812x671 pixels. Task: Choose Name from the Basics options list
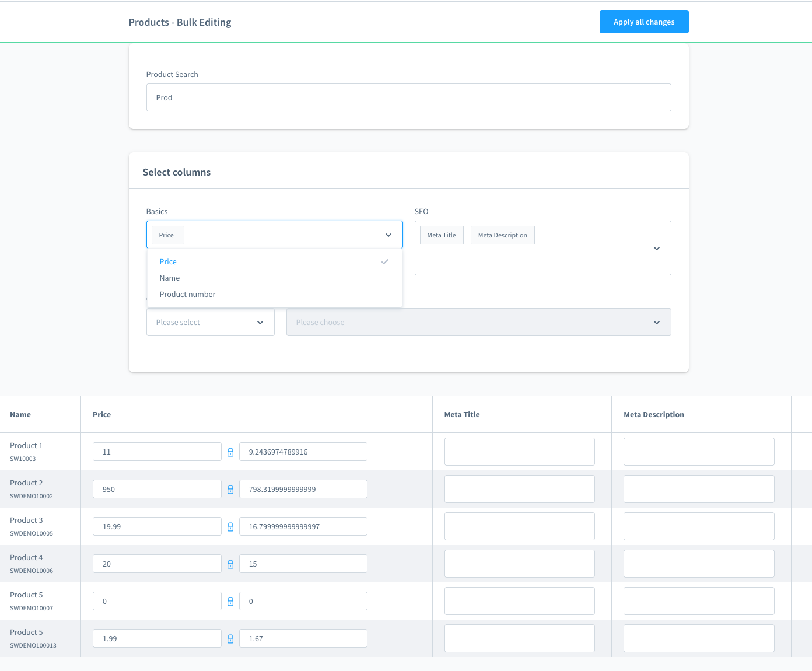point(170,278)
